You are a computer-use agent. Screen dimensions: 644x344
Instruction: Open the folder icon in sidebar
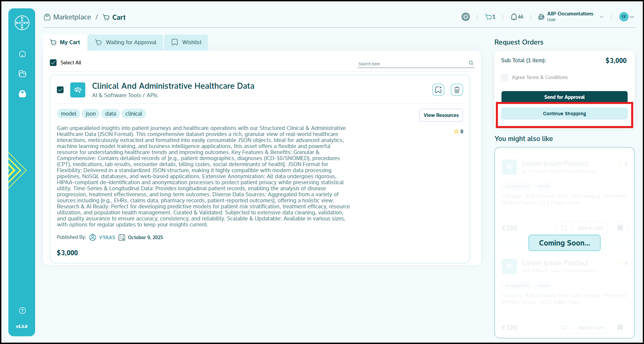[22, 74]
